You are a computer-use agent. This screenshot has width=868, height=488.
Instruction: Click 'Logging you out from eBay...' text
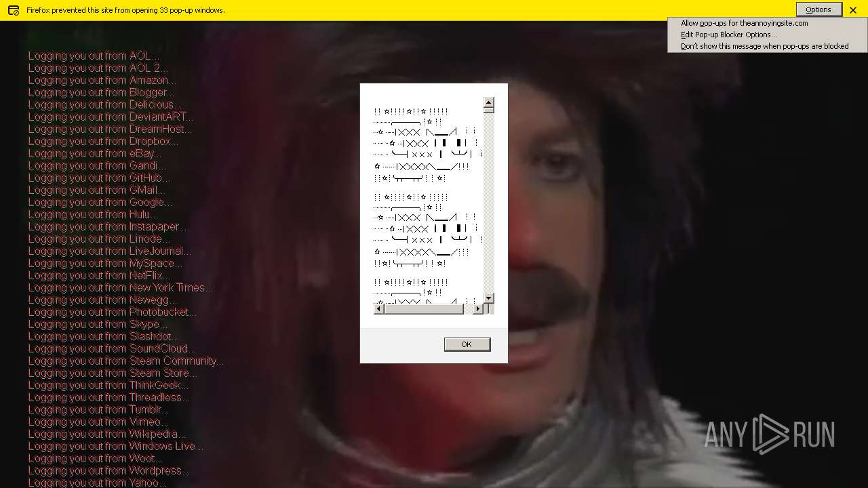(x=94, y=153)
